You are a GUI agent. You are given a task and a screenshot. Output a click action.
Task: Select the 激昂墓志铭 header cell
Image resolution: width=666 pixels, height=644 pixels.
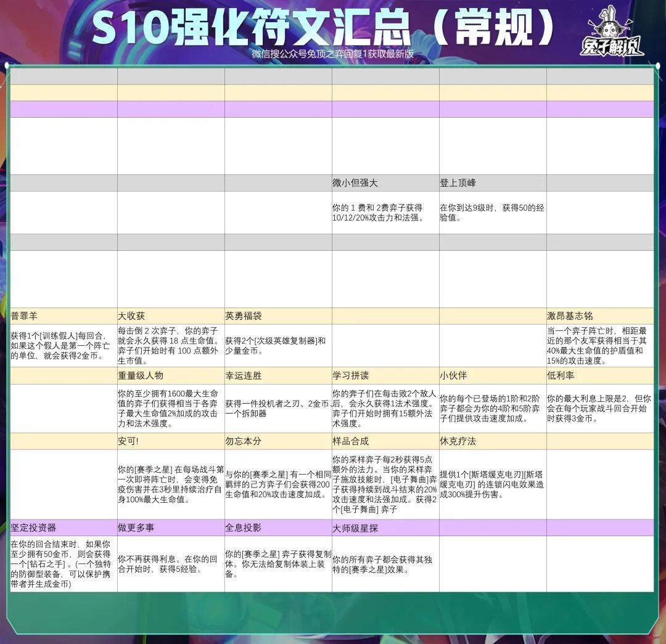[600, 316]
